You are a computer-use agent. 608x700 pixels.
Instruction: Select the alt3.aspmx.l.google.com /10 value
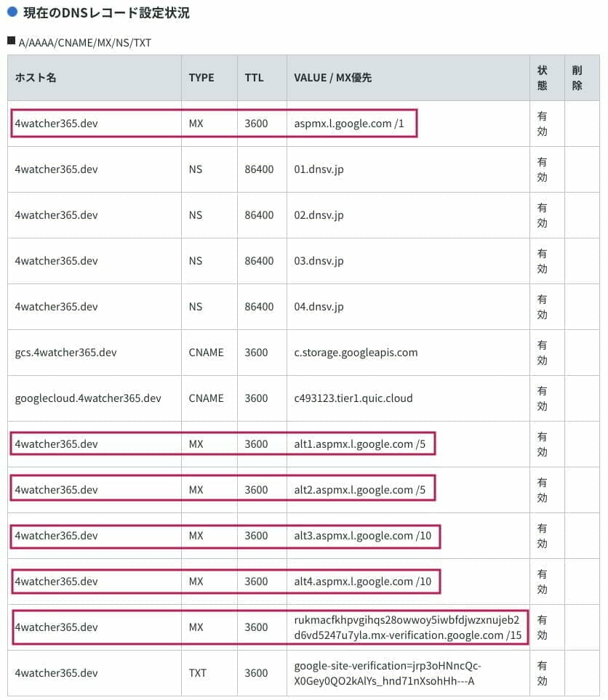pos(363,536)
